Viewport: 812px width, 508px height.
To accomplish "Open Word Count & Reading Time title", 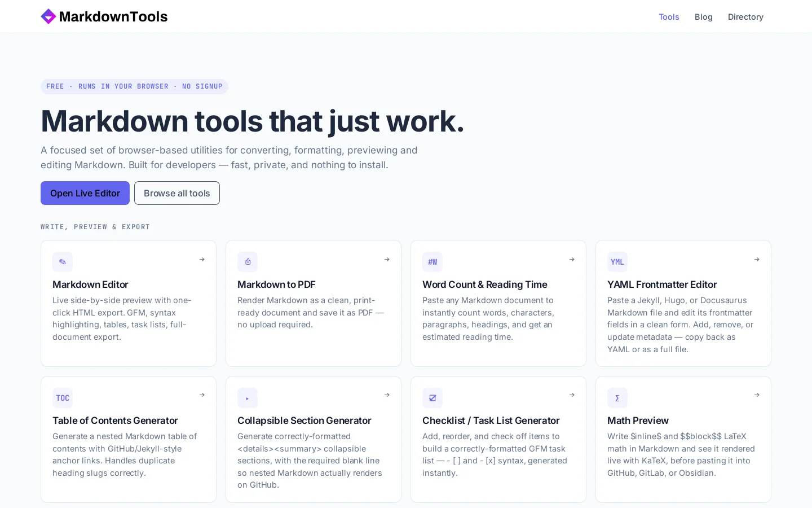I will (485, 284).
